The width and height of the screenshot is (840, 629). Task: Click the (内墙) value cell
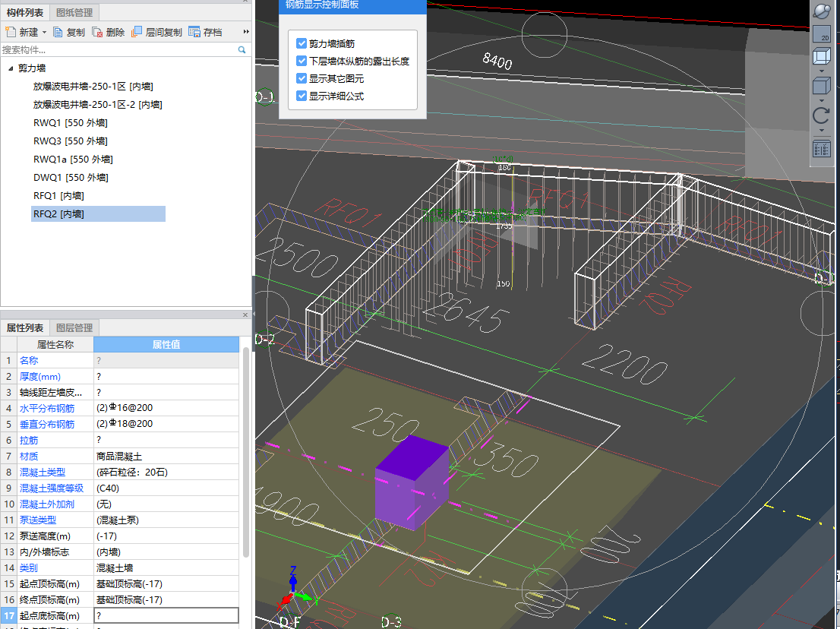pos(166,552)
